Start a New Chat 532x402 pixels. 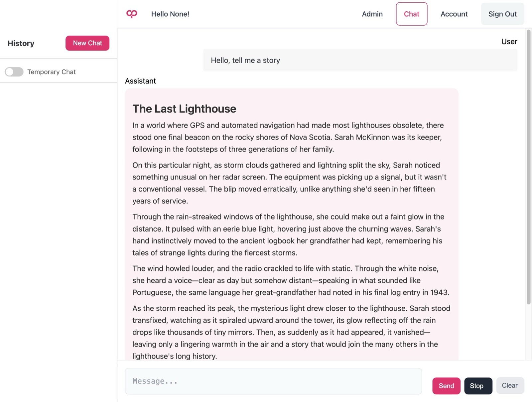coord(87,43)
